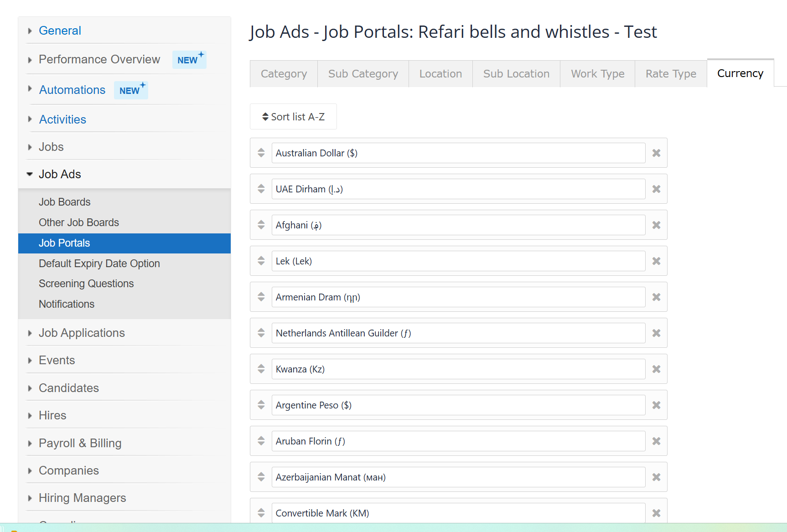Expand the General sidebar section
787x532 pixels.
click(60, 31)
